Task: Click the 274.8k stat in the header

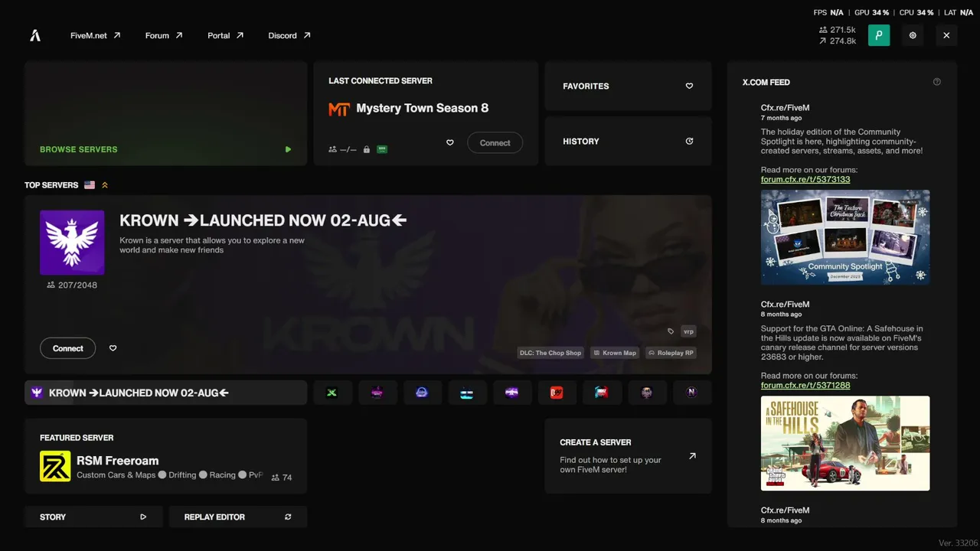Action: coord(838,41)
